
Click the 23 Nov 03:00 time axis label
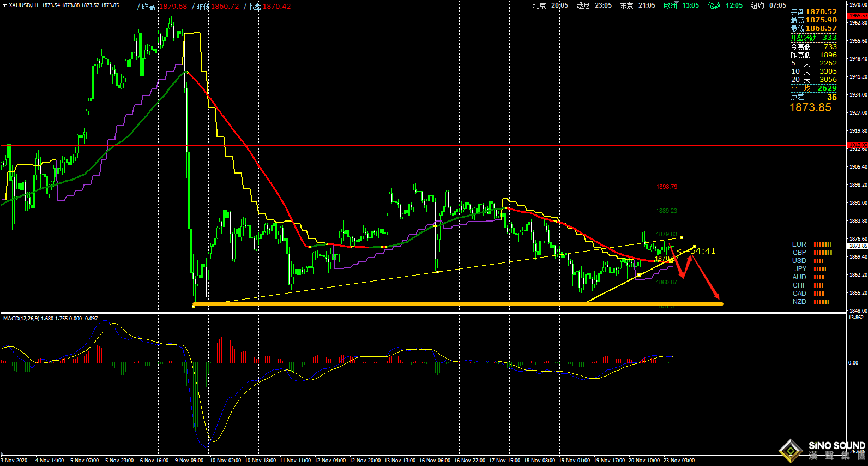click(679, 461)
